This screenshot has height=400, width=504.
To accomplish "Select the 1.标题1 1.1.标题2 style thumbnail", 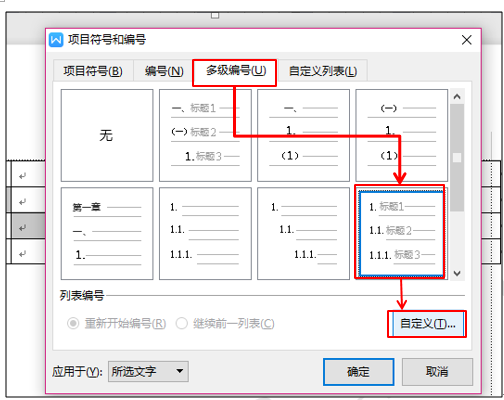I will [x=402, y=233].
